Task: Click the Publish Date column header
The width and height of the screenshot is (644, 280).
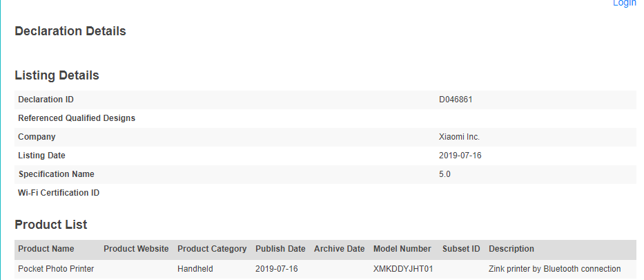Action: [280, 249]
